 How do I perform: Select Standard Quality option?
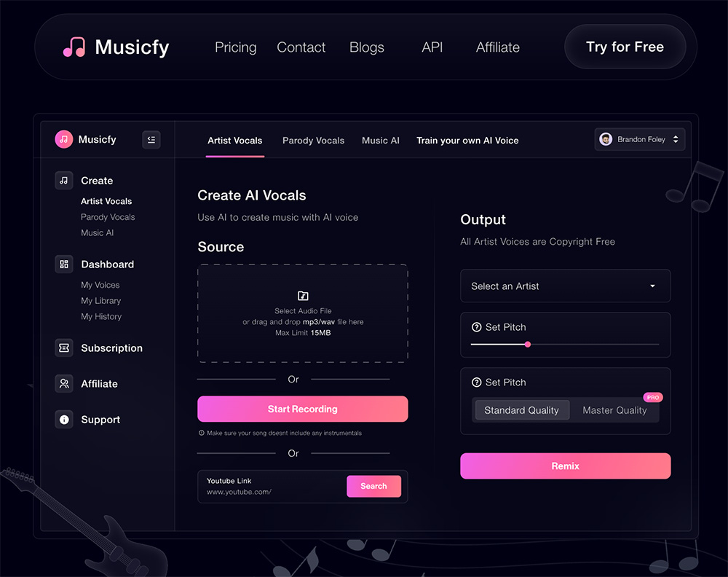(x=521, y=410)
